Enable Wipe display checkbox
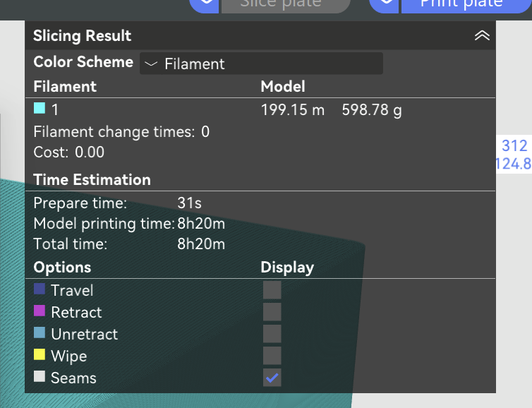The image size is (532, 408). point(272,356)
